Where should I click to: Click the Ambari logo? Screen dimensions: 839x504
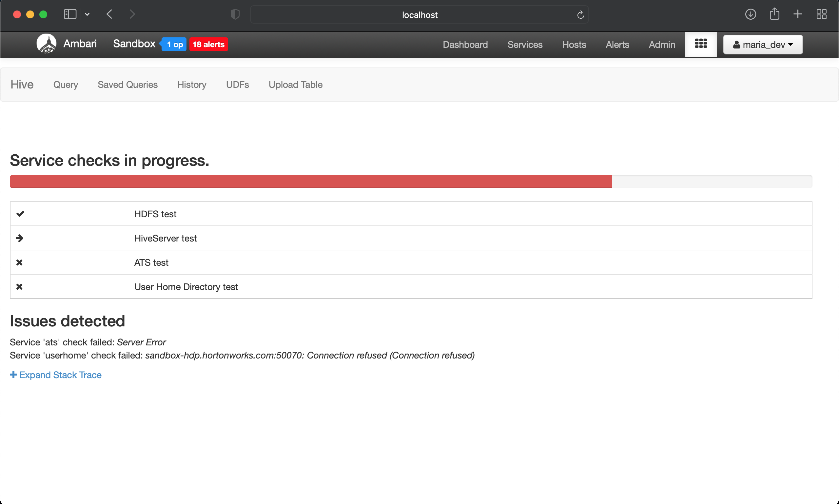click(x=46, y=44)
